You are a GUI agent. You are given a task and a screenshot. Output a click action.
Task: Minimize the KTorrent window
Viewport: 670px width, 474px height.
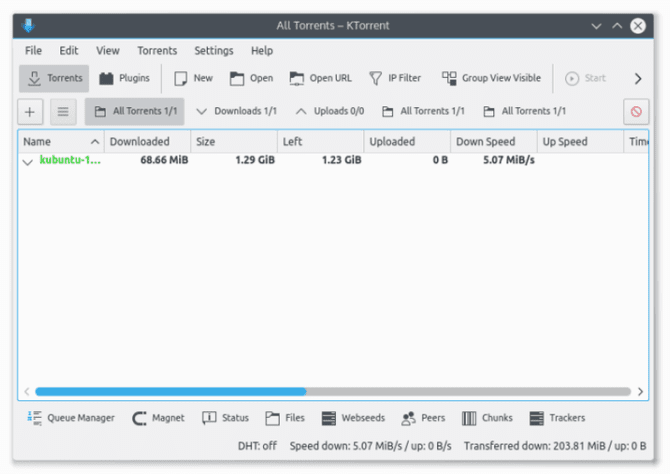point(596,26)
